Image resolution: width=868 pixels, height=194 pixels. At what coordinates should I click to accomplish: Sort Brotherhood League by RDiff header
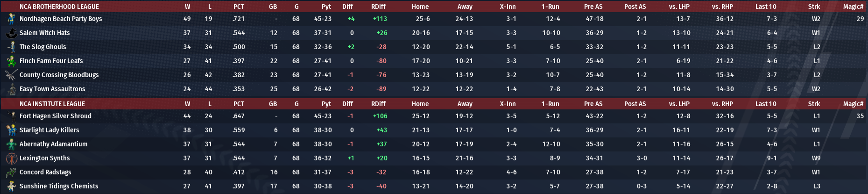(378, 7)
